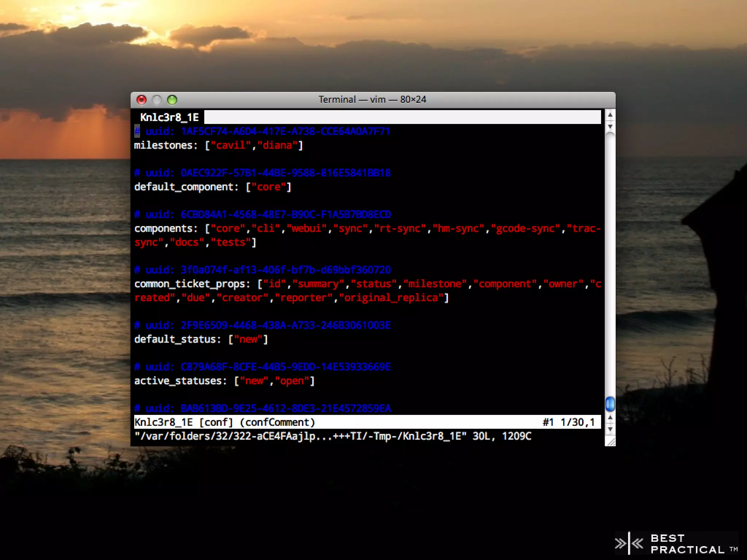Click the Terminal — vim — 80×24 title bar
The image size is (747, 560).
point(372,100)
